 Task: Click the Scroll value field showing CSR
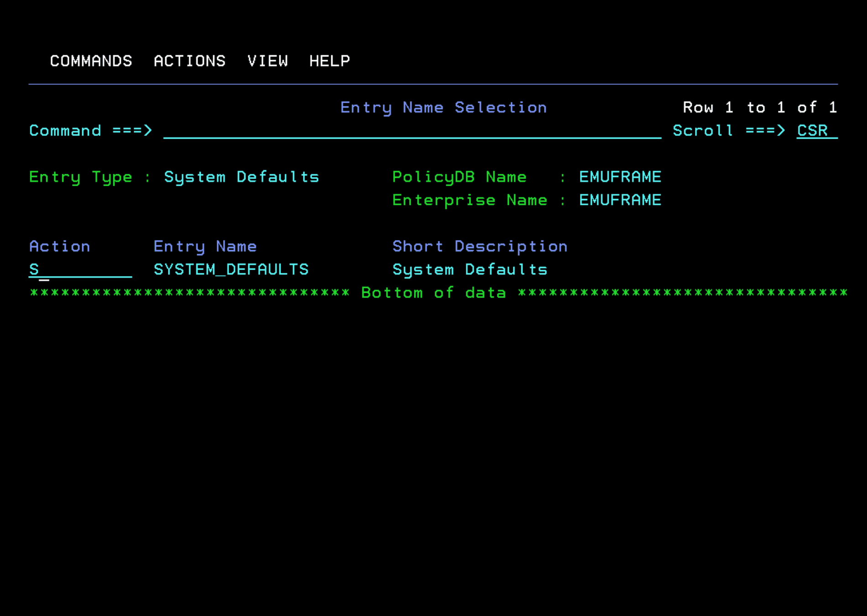[812, 131]
